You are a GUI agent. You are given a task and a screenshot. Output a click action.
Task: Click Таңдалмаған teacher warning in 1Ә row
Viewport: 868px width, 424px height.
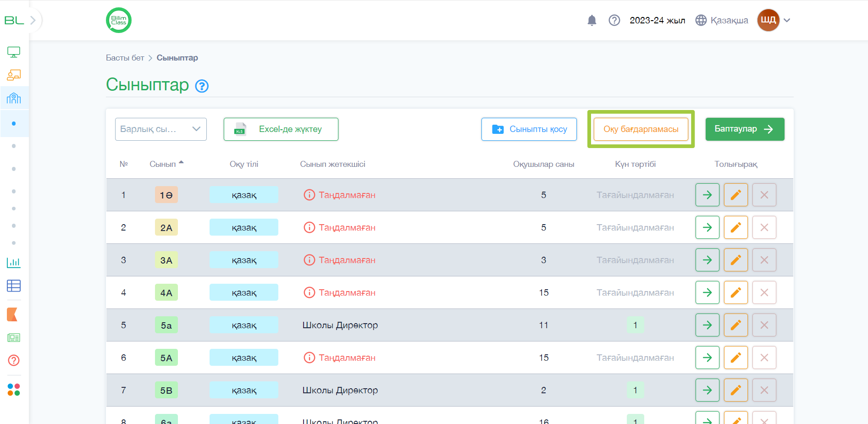(340, 195)
